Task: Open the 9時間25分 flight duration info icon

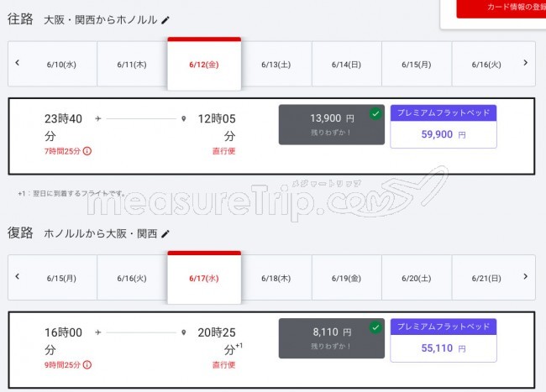Action: coord(87,365)
